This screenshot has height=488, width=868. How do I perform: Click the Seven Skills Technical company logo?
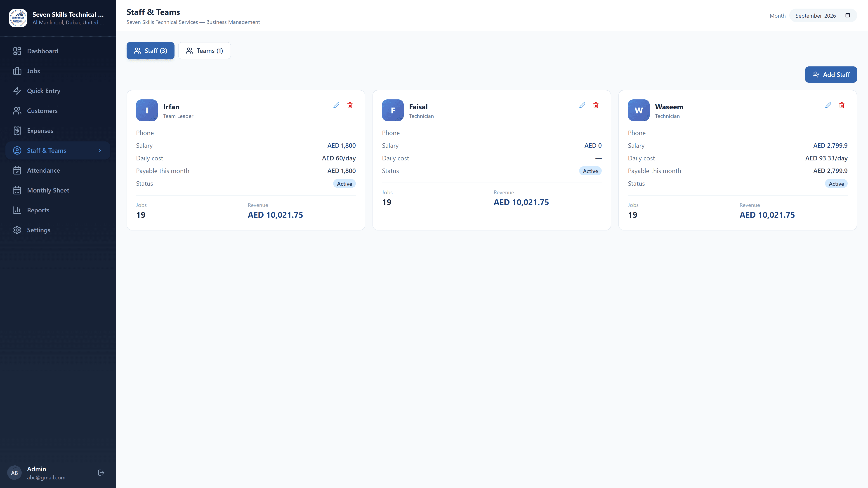[18, 18]
